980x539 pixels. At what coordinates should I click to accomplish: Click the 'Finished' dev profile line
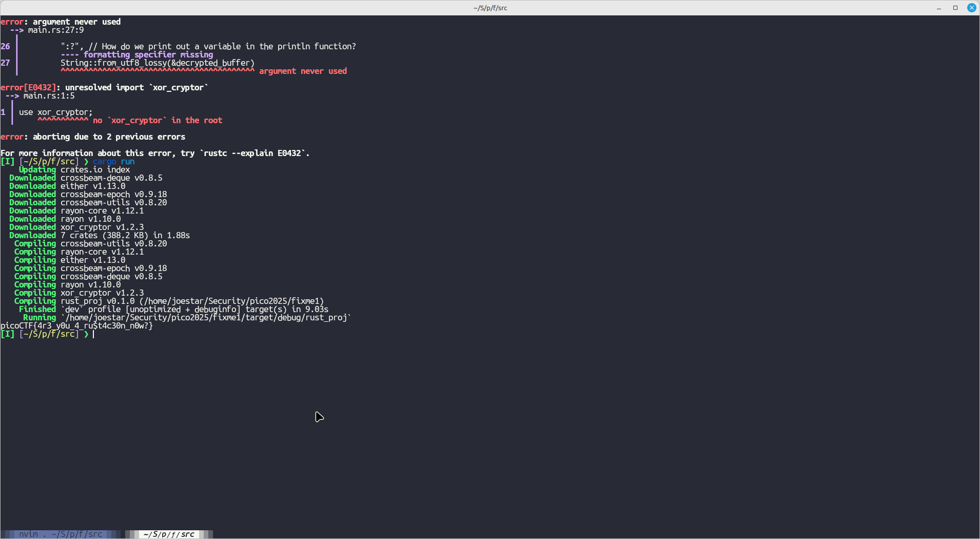[x=195, y=310]
